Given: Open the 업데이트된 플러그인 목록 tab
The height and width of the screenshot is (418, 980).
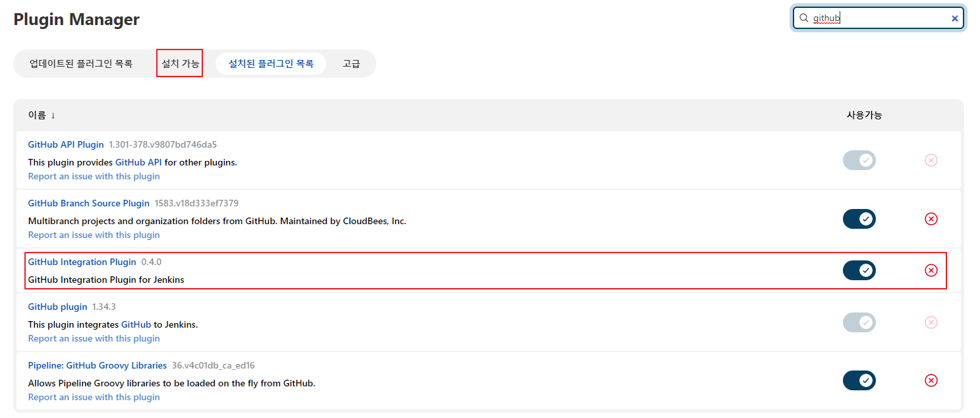Looking at the screenshot, I should point(81,64).
